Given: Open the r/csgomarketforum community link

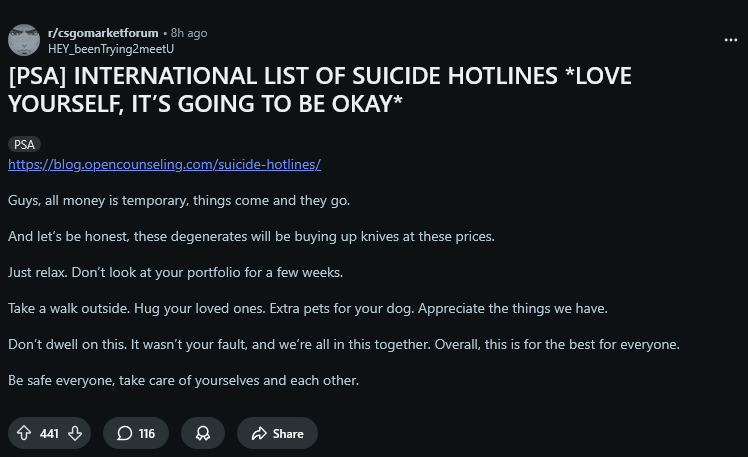Looking at the screenshot, I should click(103, 33).
